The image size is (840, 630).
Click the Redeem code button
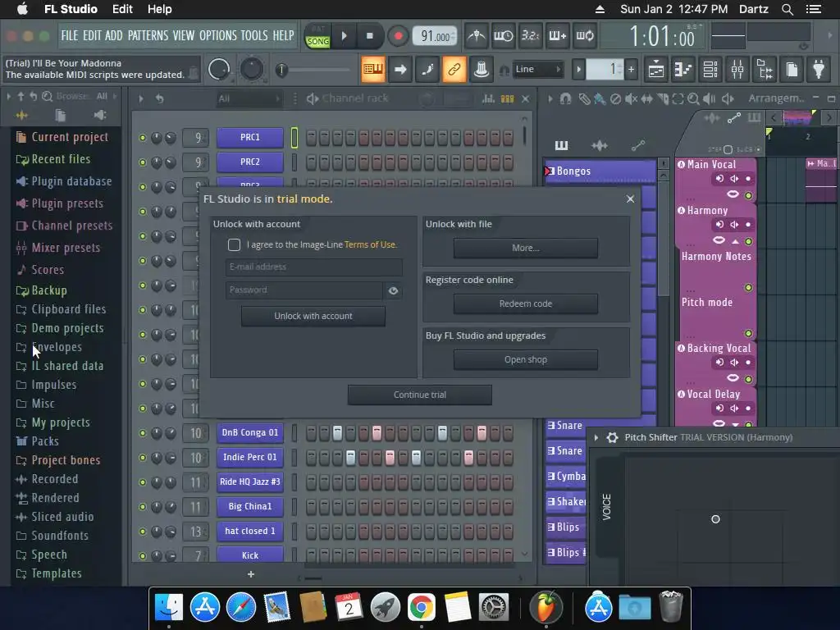coord(526,304)
